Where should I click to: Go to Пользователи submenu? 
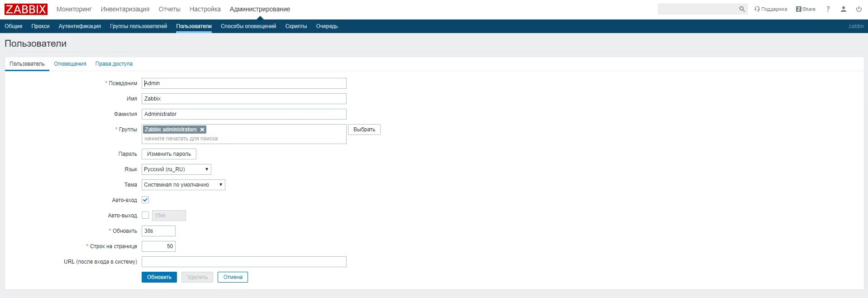click(194, 26)
